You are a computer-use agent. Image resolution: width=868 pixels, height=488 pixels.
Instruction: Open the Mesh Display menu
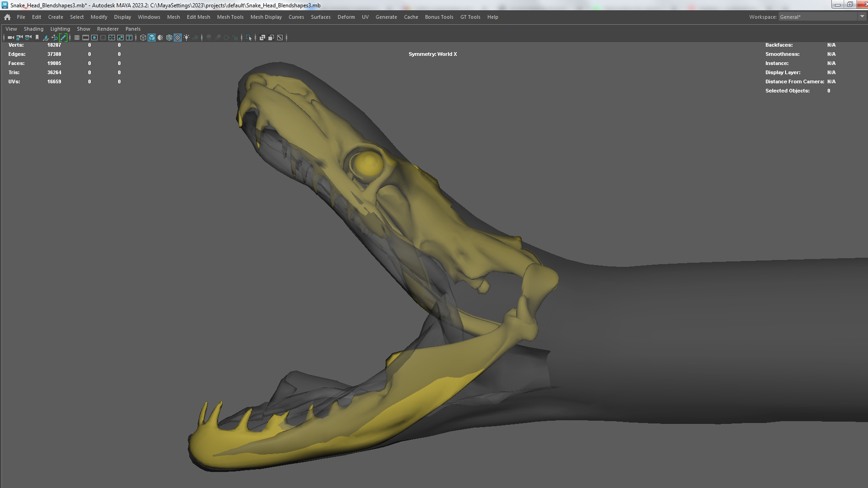266,17
